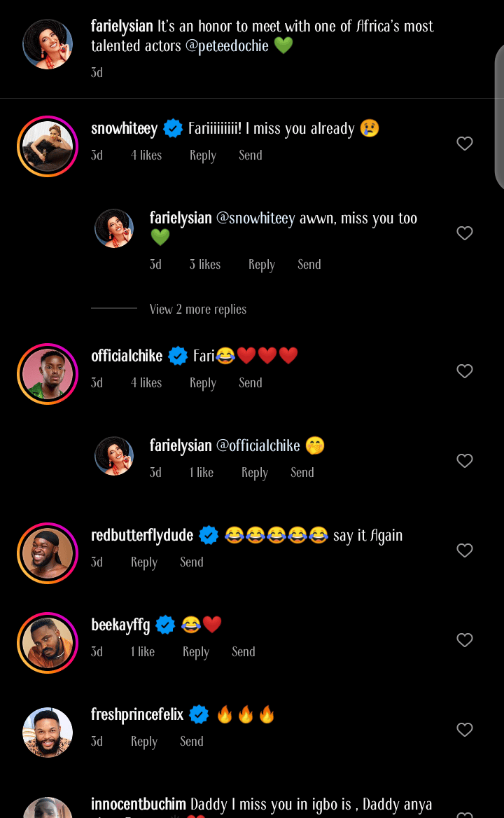Open redbutterflydude's profile avatar
The height and width of the screenshot is (818, 504).
tap(48, 553)
